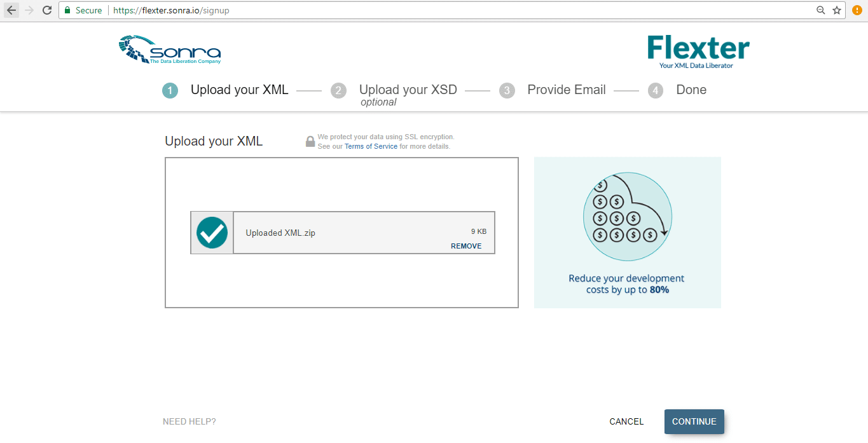Screen dimensions: 868x443
Task: Click the green checkmark upload-complete icon
Action: tap(212, 233)
